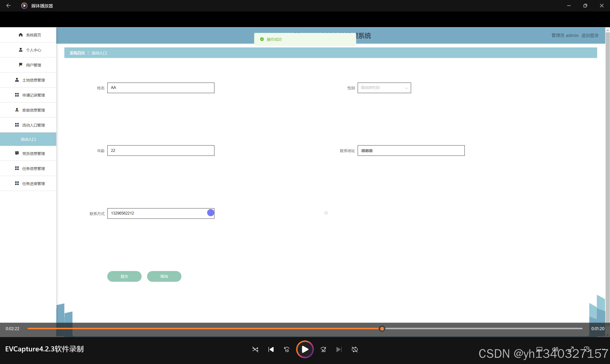
Task: Click the 姓名 input field
Action: (x=161, y=88)
